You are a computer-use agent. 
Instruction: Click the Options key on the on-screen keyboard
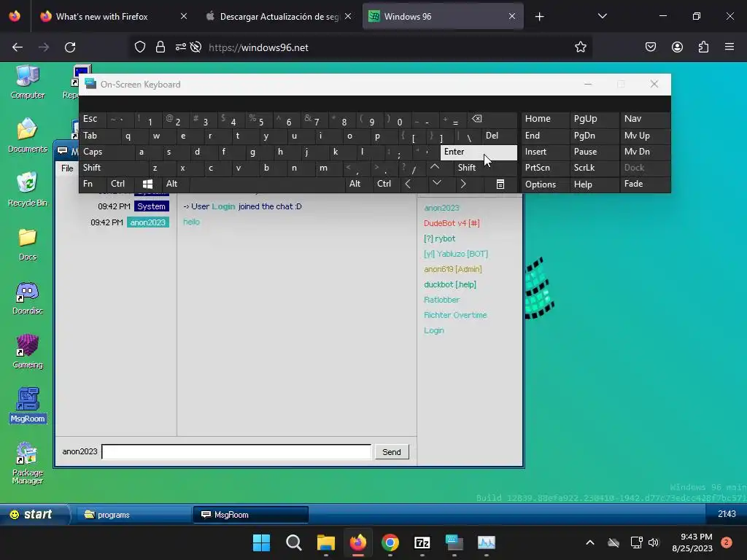545,184
